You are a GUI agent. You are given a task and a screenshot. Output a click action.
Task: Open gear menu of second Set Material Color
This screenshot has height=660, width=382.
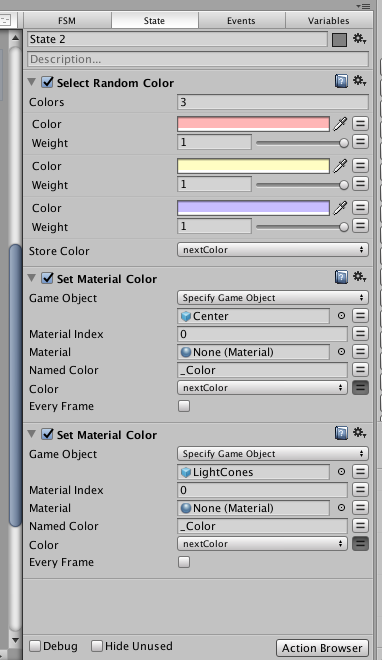pos(359,432)
